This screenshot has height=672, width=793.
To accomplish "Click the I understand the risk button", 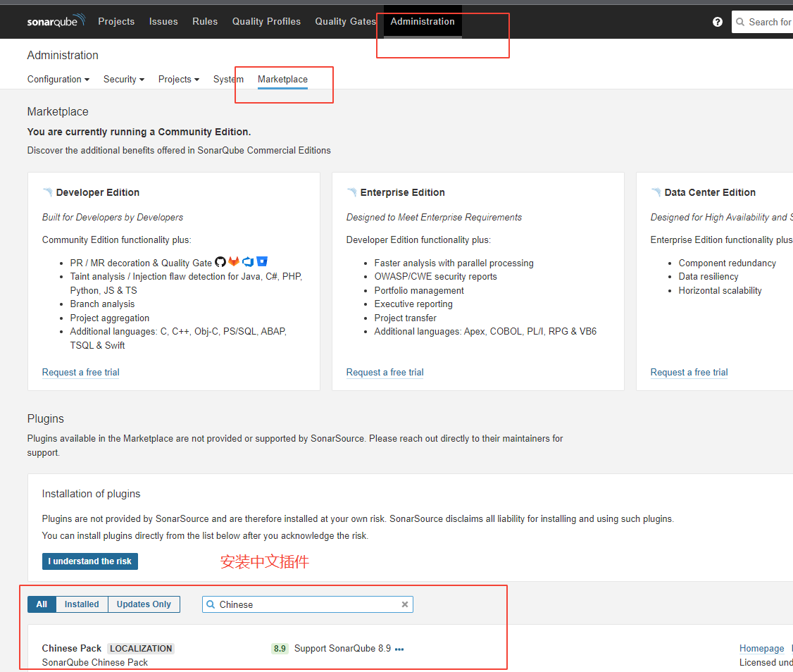I will (x=90, y=561).
